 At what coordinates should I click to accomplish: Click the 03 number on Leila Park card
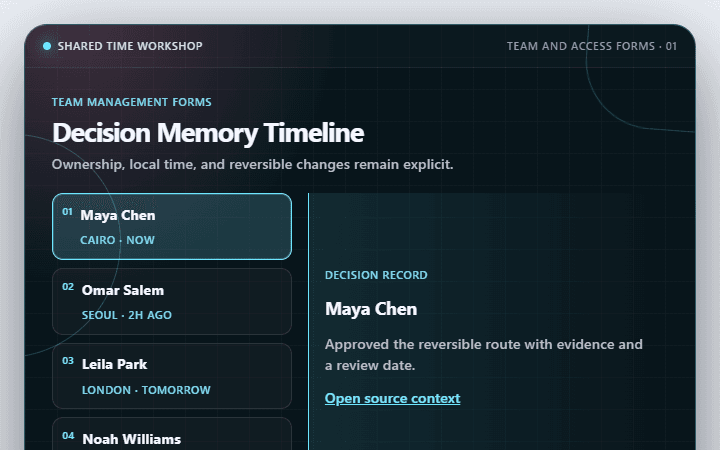pos(68,361)
